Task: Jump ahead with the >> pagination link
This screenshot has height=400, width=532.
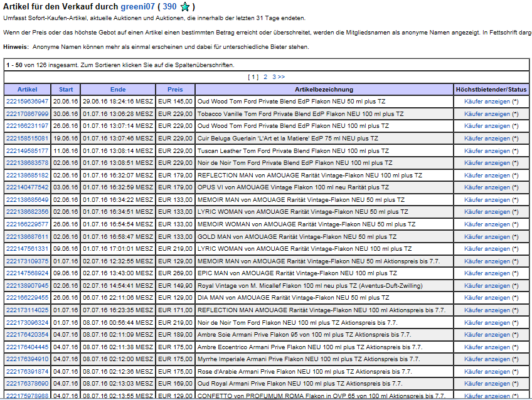Action: pos(281,77)
